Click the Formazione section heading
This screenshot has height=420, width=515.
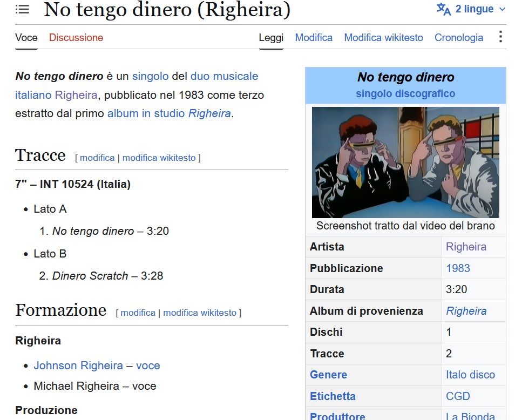61,310
